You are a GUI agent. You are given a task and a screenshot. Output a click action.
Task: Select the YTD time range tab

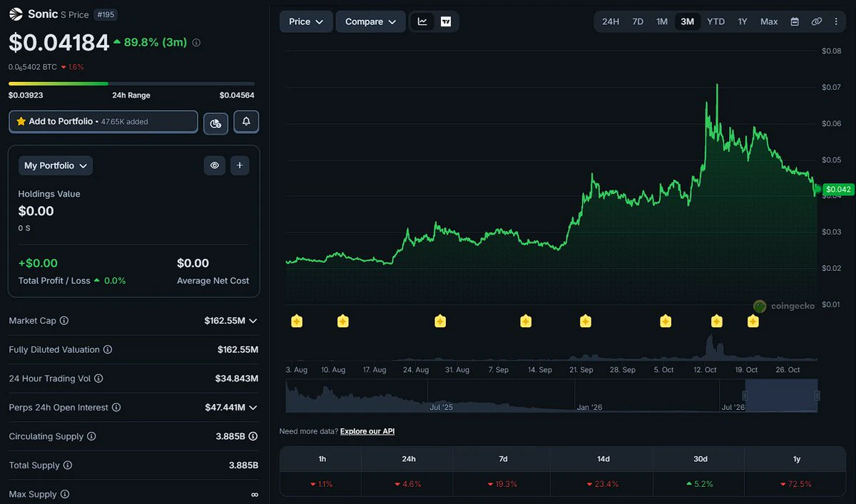click(x=715, y=21)
